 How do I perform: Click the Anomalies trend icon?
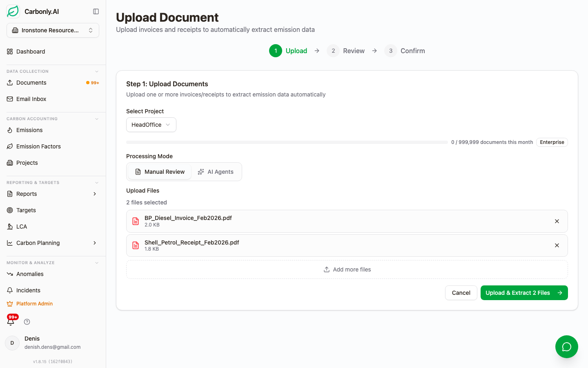10,274
